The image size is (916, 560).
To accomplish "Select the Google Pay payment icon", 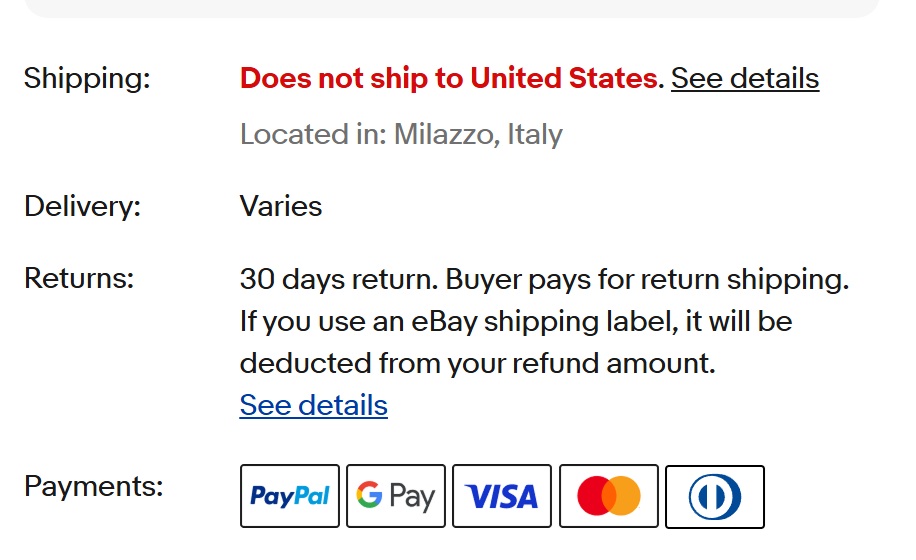I will pos(396,496).
